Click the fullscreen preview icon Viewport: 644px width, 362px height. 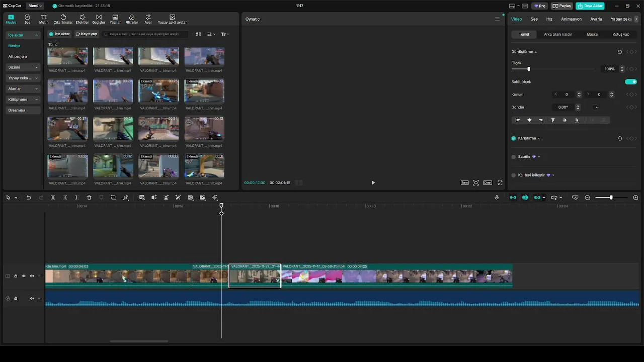tap(500, 183)
